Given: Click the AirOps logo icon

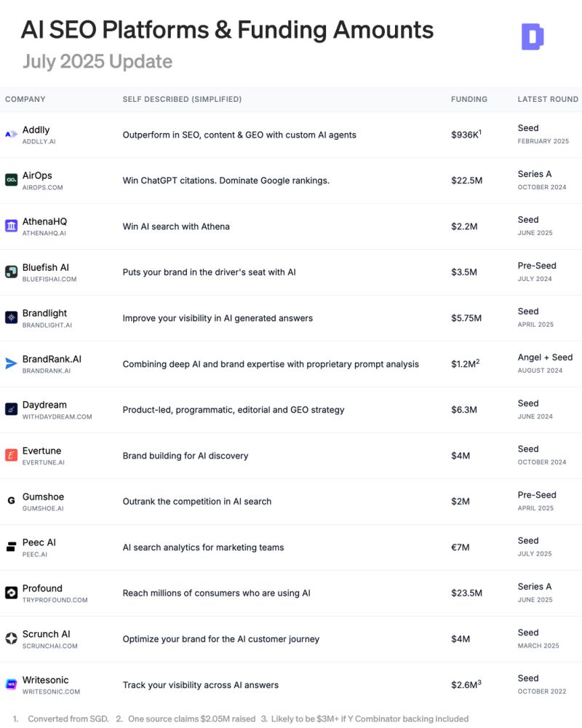Looking at the screenshot, I should click(x=11, y=180).
